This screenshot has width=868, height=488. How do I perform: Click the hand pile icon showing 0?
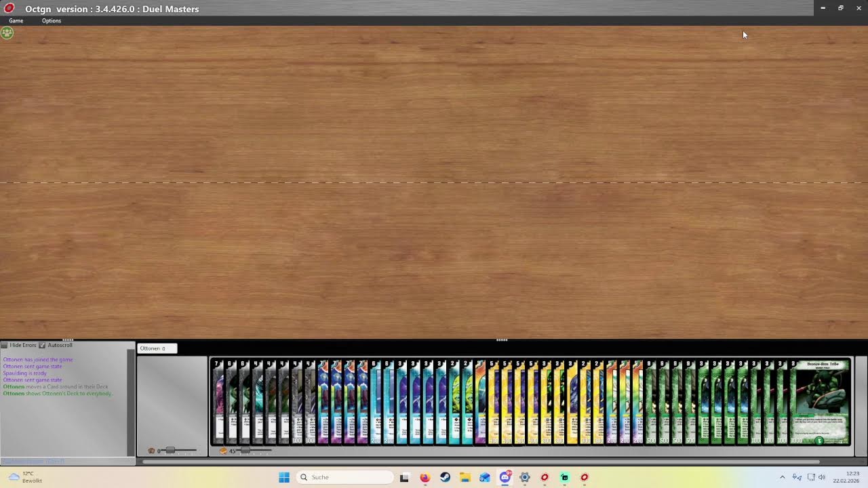pos(151,451)
